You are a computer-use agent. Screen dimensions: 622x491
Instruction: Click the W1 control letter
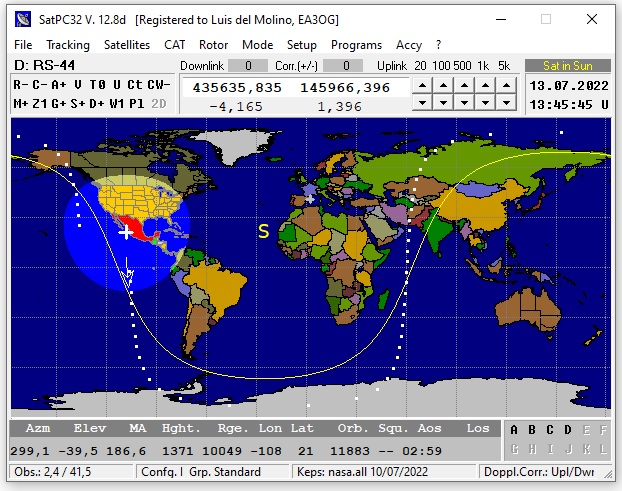coord(117,104)
